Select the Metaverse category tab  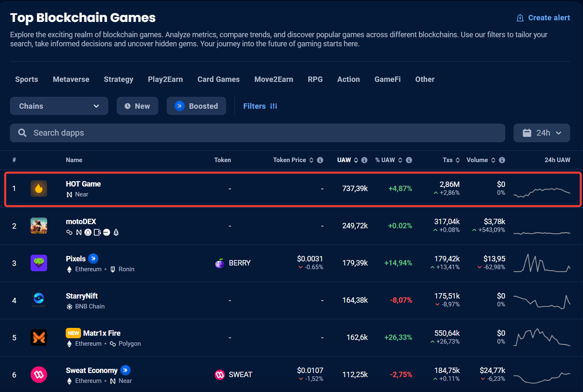71,79
